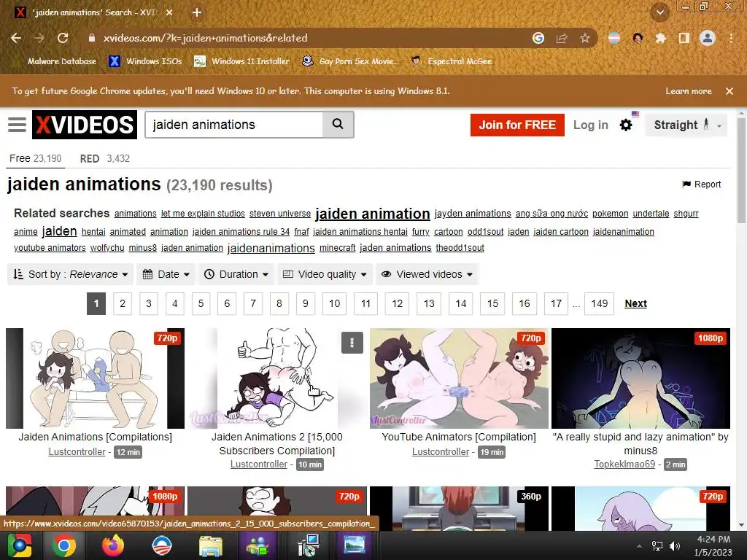Image resolution: width=747 pixels, height=560 pixels.
Task: Expand the Video quality dropdown
Action: [325, 274]
